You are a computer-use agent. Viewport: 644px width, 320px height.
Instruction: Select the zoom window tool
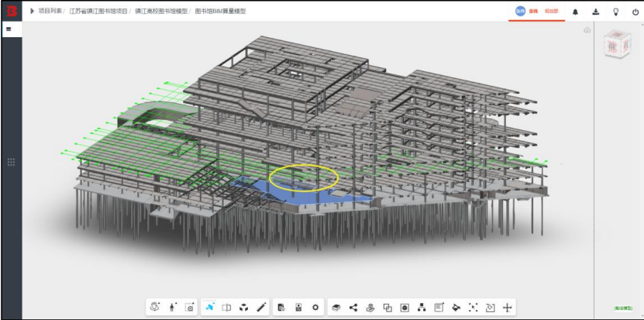pyautogui.click(x=189, y=307)
